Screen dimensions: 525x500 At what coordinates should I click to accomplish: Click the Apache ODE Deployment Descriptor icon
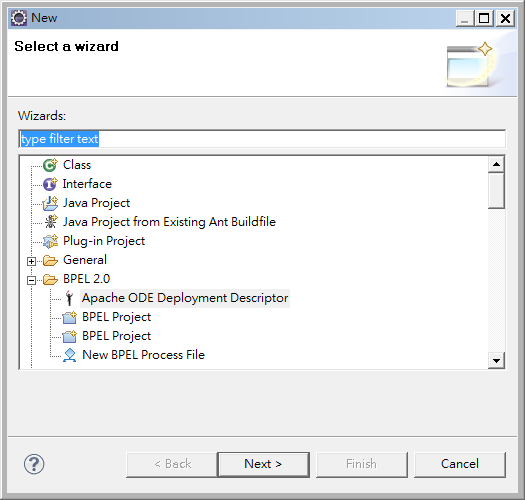(x=69, y=298)
